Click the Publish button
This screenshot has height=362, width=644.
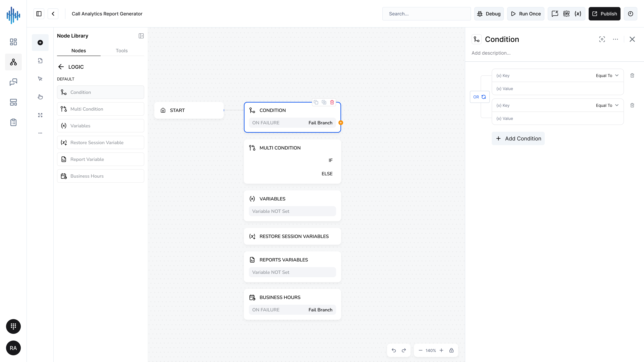605,14
